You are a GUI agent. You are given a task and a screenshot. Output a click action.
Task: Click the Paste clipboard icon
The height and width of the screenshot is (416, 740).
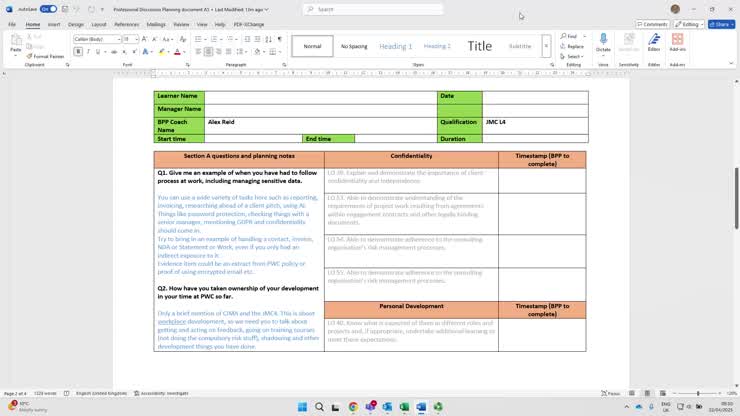(15, 42)
